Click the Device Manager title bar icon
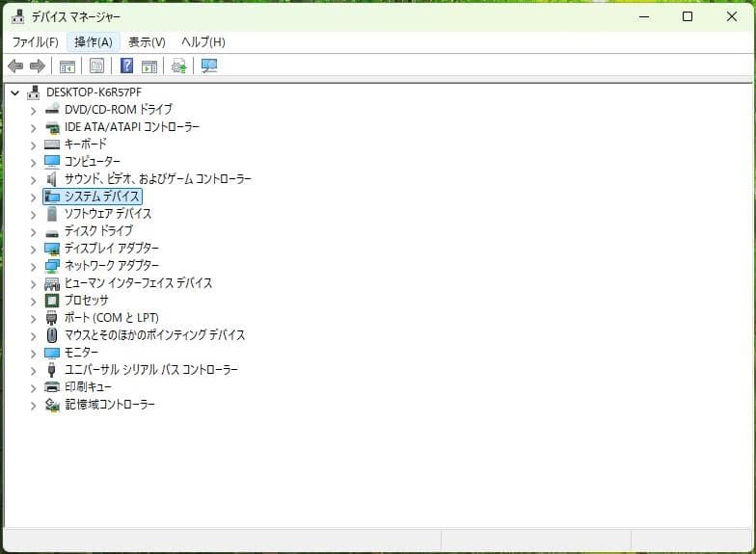756x554 pixels. click(18, 17)
